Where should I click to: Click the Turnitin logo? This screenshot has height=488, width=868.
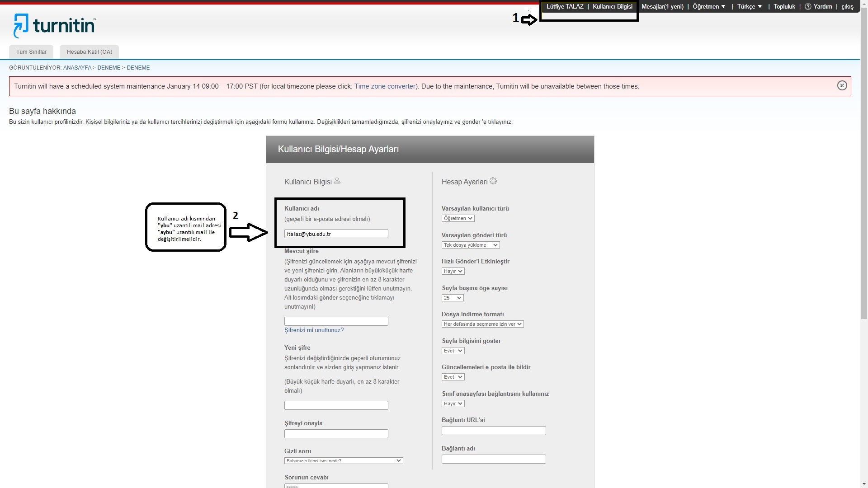coord(54,26)
